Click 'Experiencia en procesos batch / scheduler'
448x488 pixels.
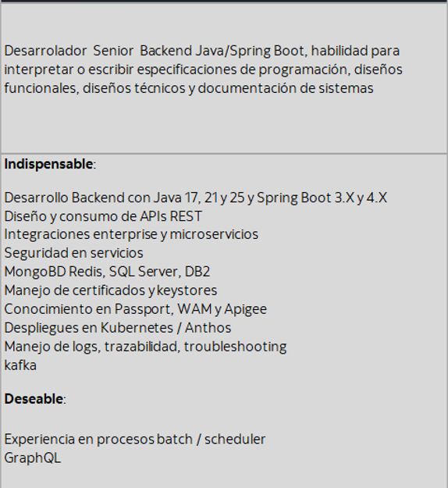point(135,440)
